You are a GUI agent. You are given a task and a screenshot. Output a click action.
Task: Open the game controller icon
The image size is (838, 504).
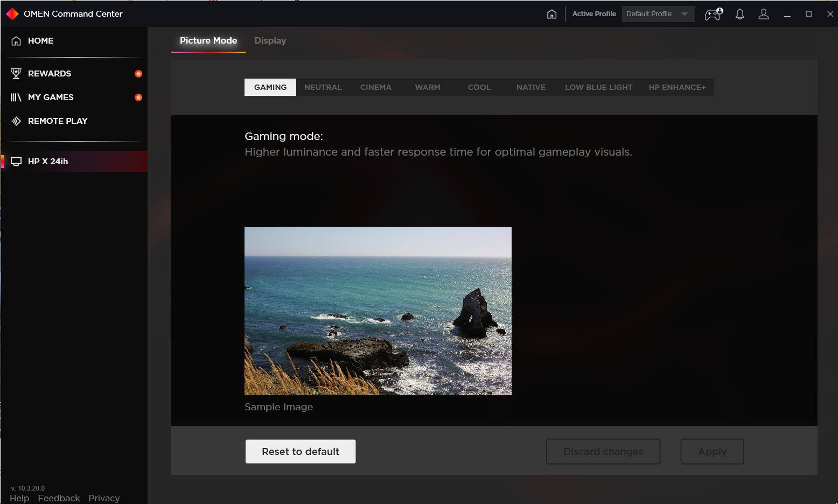coord(714,14)
